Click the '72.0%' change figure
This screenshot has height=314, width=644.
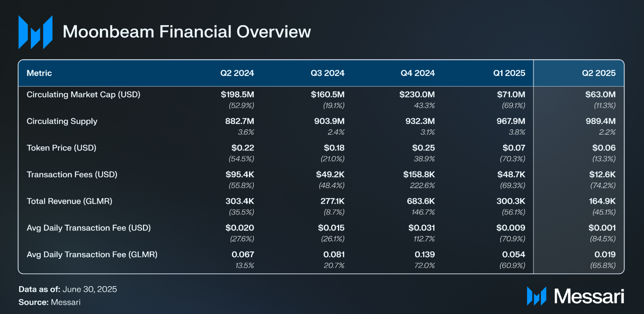(424, 265)
